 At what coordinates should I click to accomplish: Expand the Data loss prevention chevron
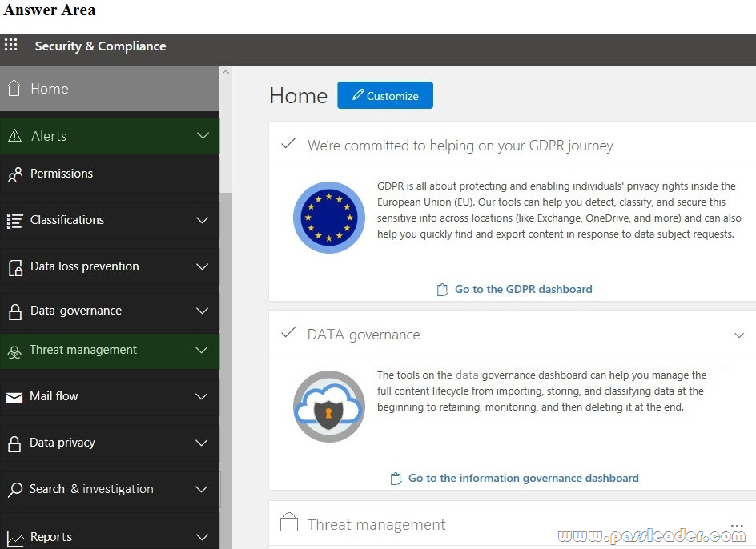202,266
